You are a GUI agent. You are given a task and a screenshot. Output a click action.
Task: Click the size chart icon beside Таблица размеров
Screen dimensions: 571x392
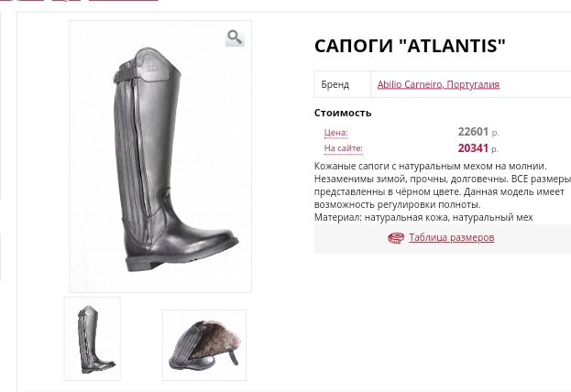click(x=395, y=237)
